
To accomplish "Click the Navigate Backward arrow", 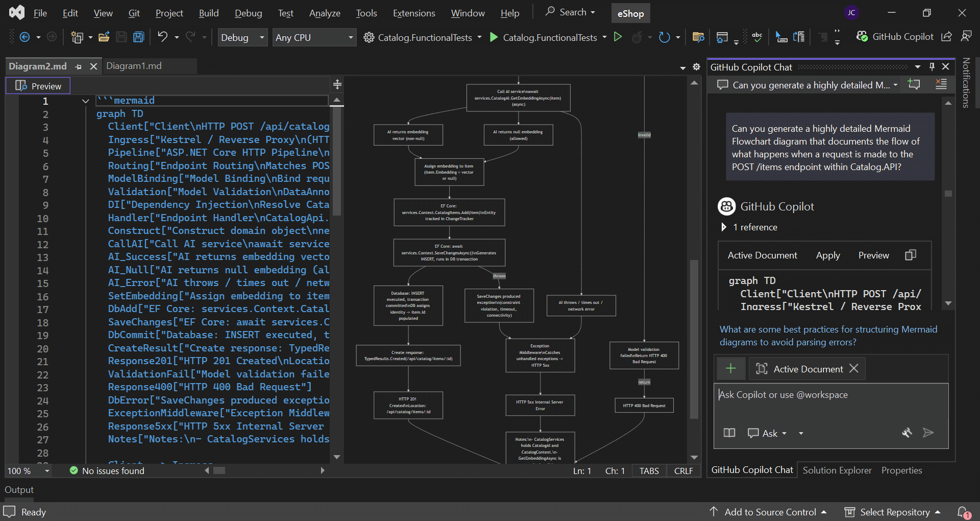I will [24, 37].
